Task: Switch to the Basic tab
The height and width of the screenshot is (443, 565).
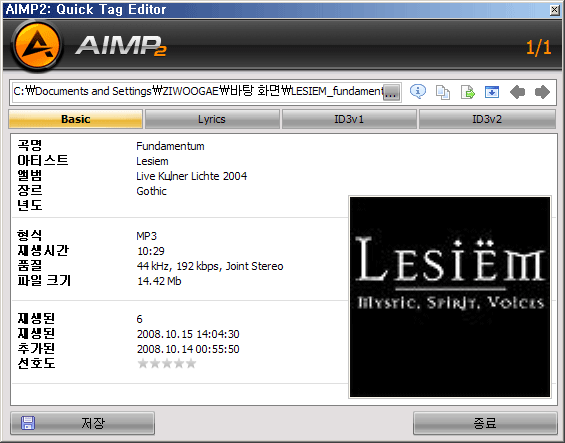Action: point(75,119)
